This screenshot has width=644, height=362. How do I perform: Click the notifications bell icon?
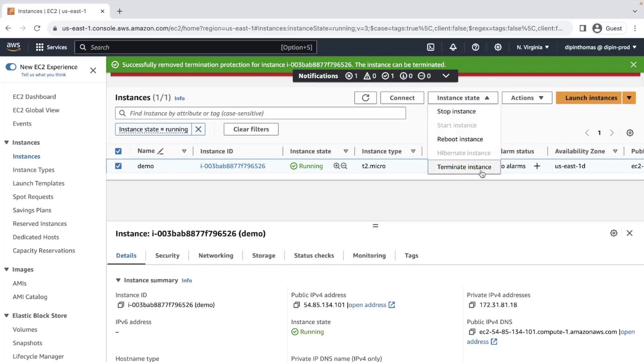click(453, 47)
